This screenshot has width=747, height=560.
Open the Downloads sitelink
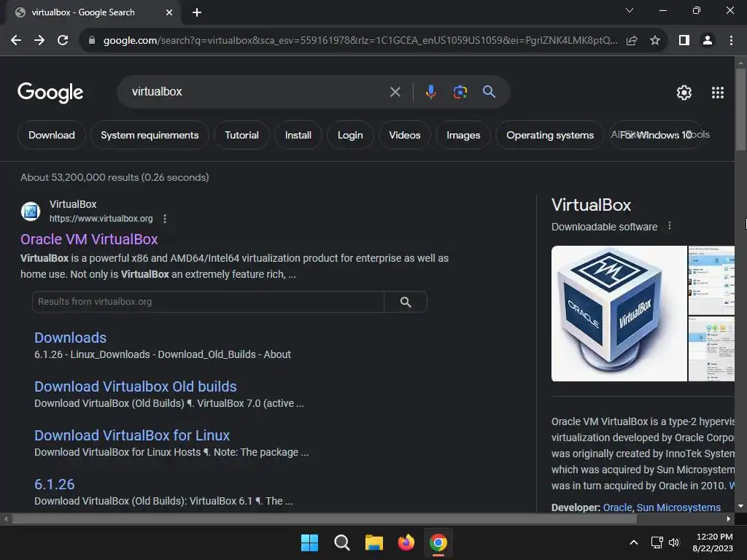[71, 338]
